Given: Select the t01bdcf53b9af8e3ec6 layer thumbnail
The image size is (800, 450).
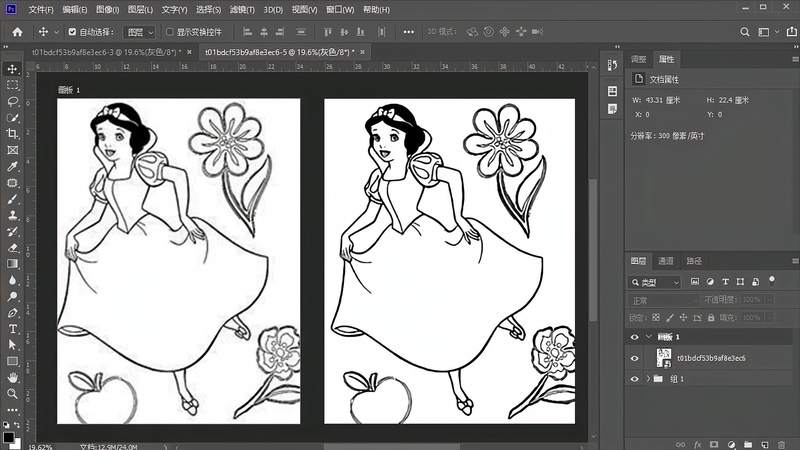Looking at the screenshot, I should pos(664,358).
